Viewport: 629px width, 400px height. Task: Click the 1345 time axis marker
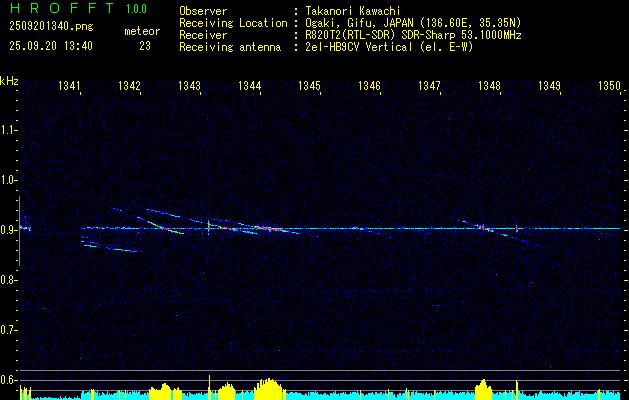tap(310, 85)
